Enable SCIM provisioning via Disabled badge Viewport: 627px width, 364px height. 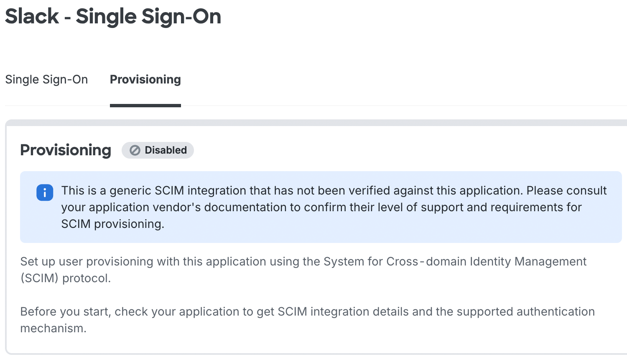coord(158,150)
